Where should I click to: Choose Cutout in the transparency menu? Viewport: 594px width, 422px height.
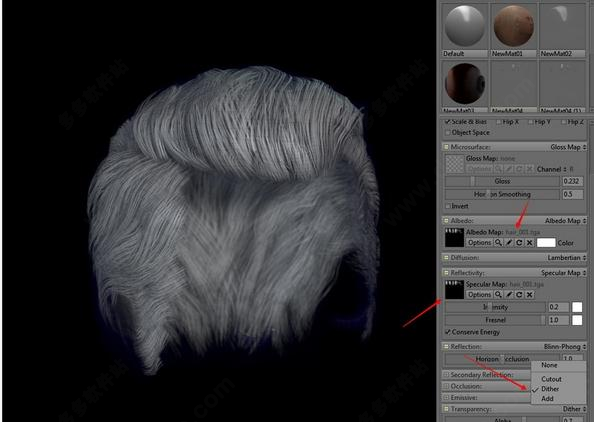pos(558,379)
